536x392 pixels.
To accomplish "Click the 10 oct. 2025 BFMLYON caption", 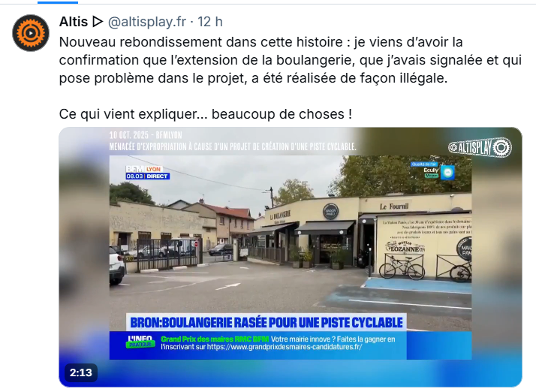I will [146, 135].
